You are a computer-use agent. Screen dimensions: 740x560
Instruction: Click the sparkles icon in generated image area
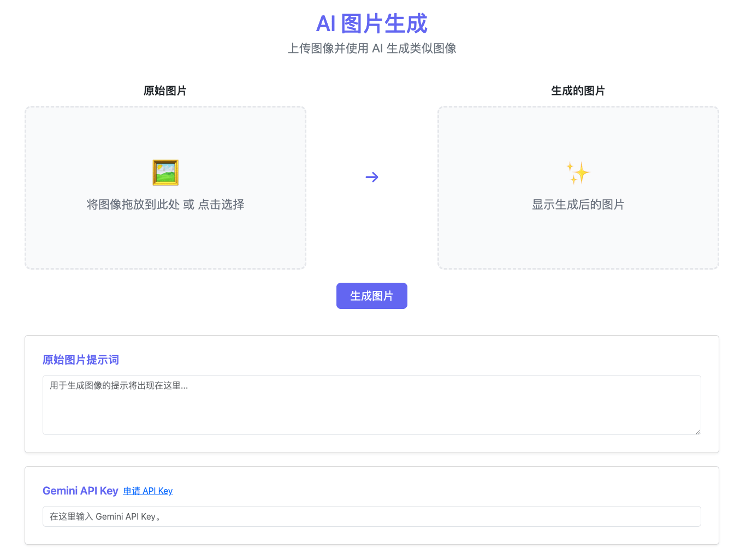[578, 172]
